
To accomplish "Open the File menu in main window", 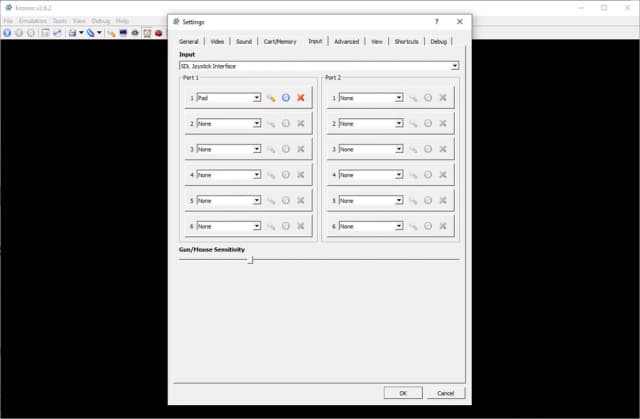I will click(8, 21).
